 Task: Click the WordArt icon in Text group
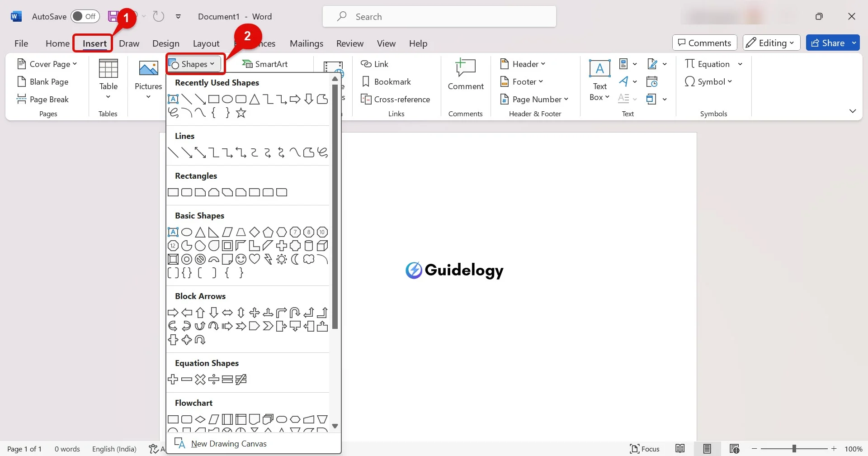pos(624,81)
